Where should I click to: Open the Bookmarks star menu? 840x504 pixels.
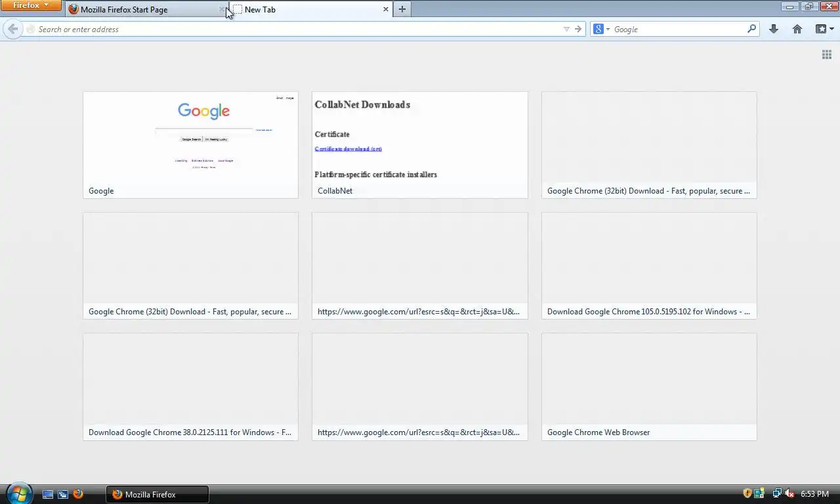pyautogui.click(x=824, y=29)
